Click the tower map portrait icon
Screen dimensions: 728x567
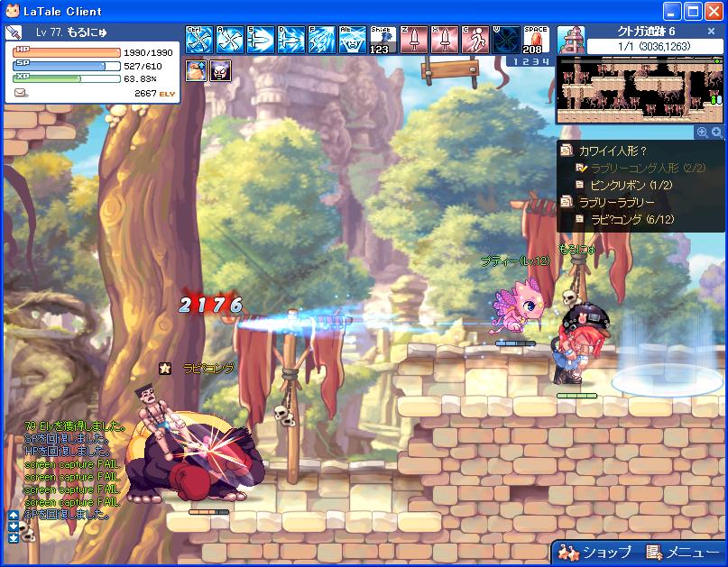point(571,40)
